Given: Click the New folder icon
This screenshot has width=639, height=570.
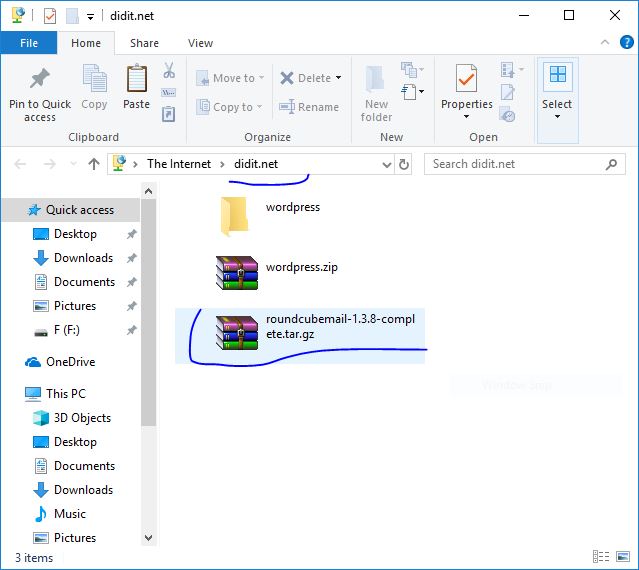Looking at the screenshot, I should point(375,79).
